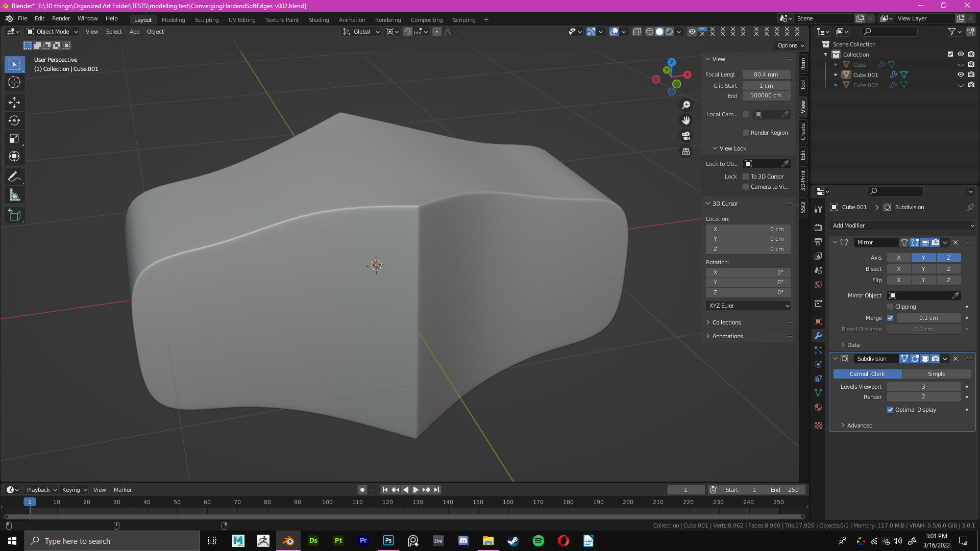Screen dimensions: 980x551
Task: Enable Merge checkbox in Mirror modifier
Action: coord(890,317)
